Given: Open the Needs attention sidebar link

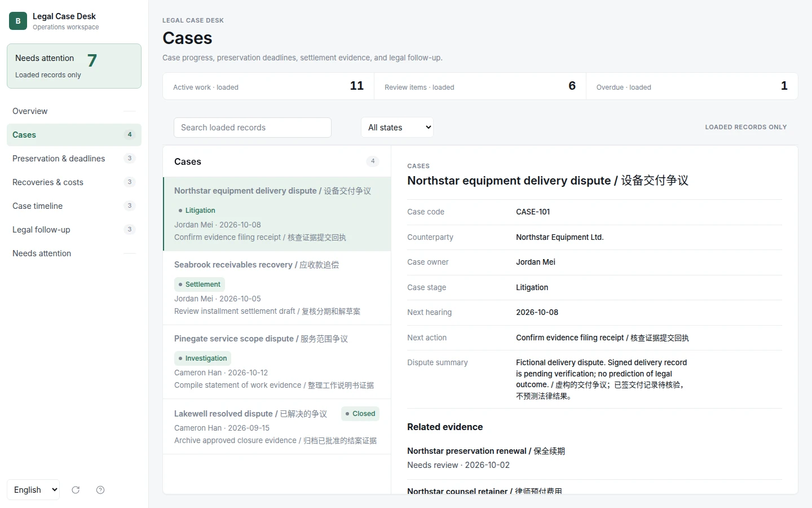Looking at the screenshot, I should [74, 253].
